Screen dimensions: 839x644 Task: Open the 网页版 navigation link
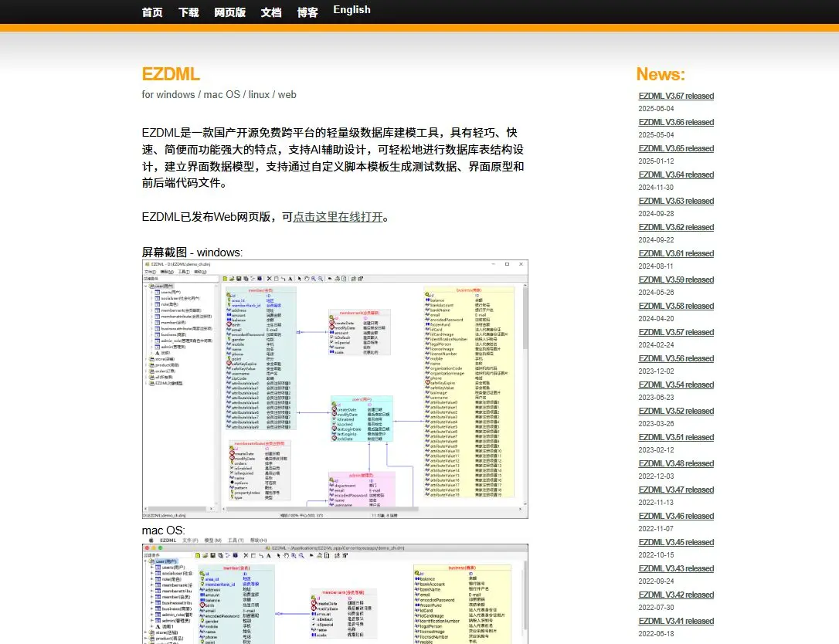(x=229, y=12)
